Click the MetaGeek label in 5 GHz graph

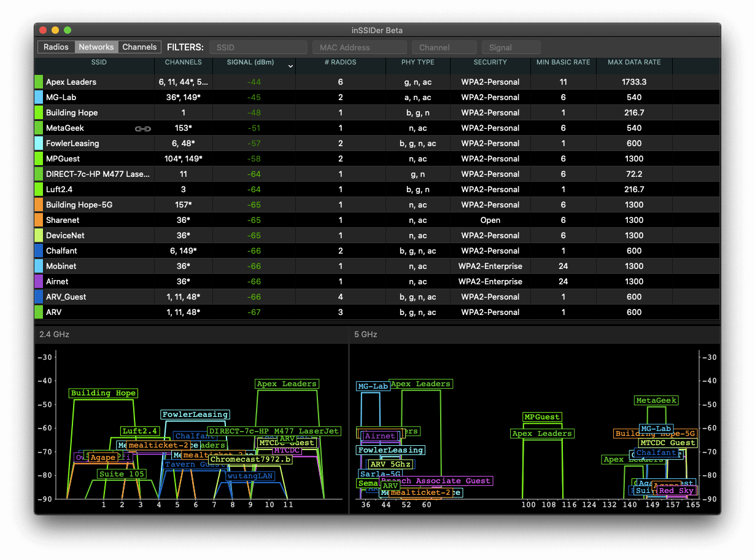click(656, 401)
